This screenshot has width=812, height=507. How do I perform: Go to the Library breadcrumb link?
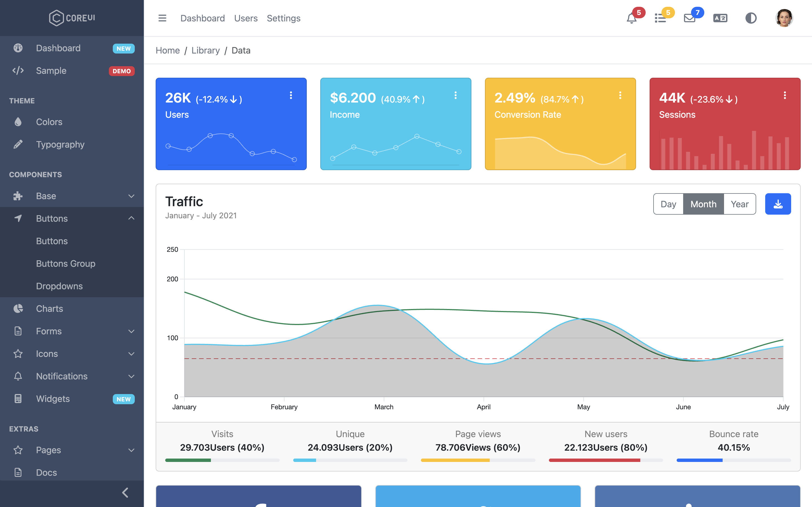click(205, 50)
